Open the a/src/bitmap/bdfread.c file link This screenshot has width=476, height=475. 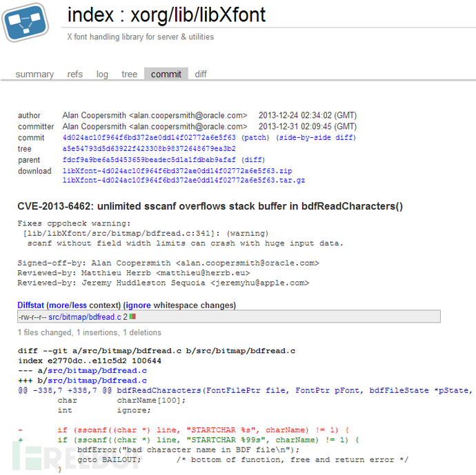97,371
